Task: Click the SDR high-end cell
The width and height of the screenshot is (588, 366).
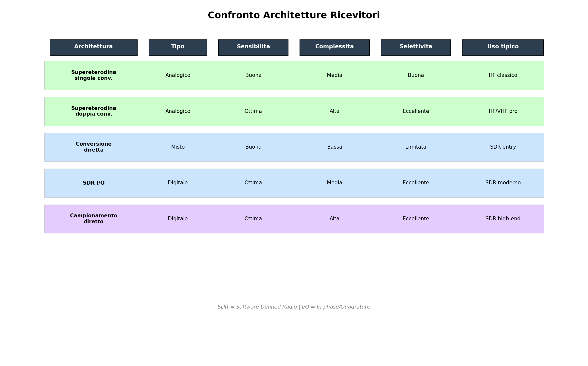Action: [503, 219]
